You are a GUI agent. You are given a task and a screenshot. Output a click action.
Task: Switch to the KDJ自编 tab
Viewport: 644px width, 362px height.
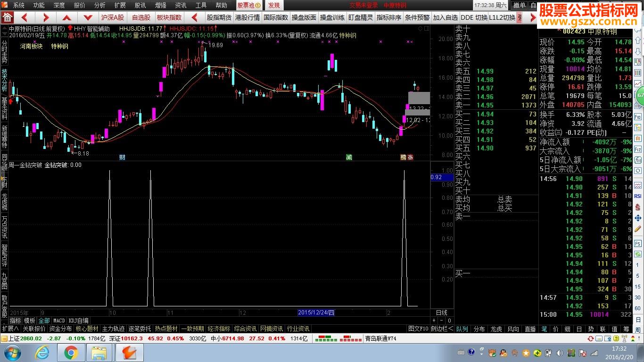coord(78,321)
